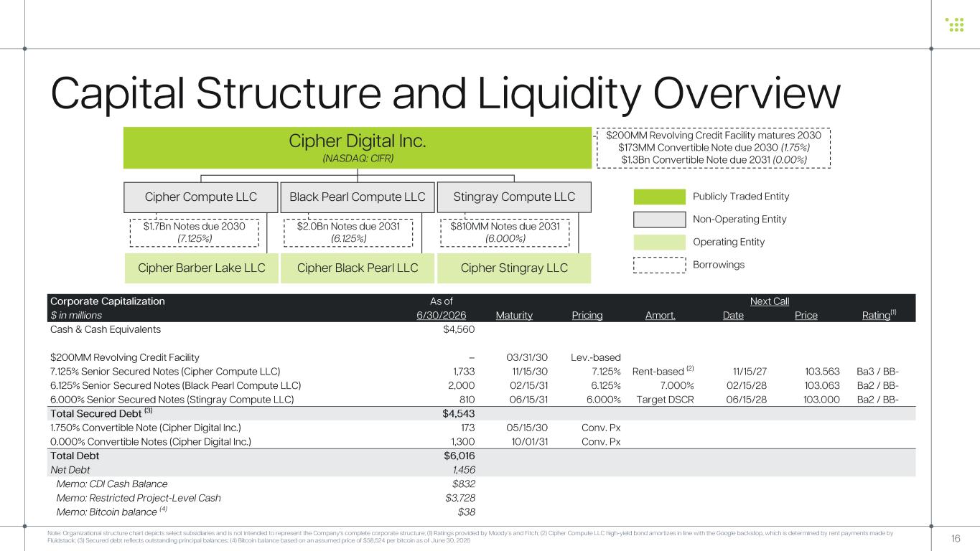Click the "$200MM Revolving Credit Facility" table row label

[x=125, y=357]
